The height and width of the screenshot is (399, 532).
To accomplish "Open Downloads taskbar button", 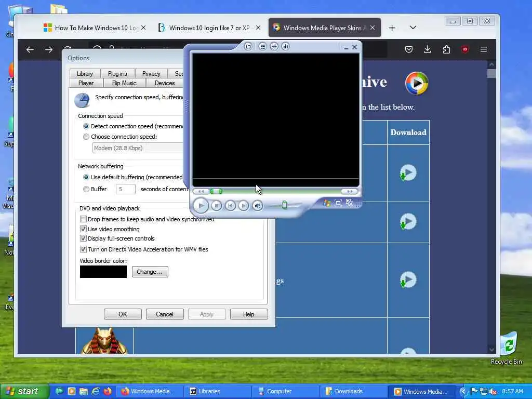I will (x=353, y=391).
